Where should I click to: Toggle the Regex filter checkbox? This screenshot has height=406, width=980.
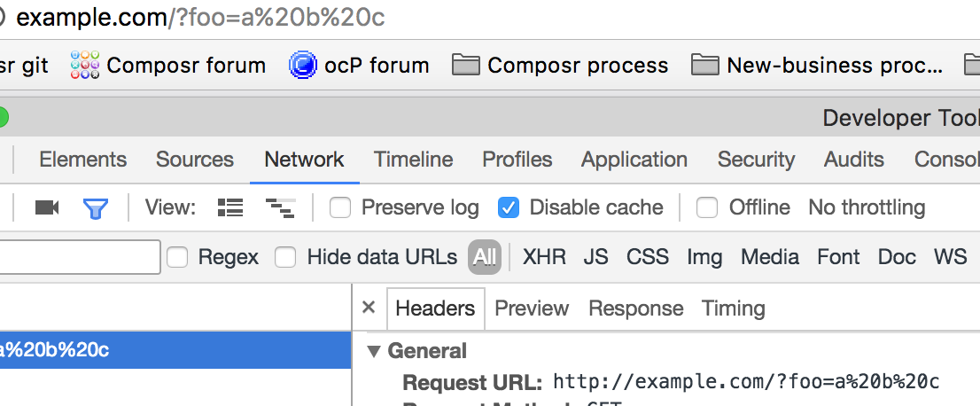tap(178, 257)
